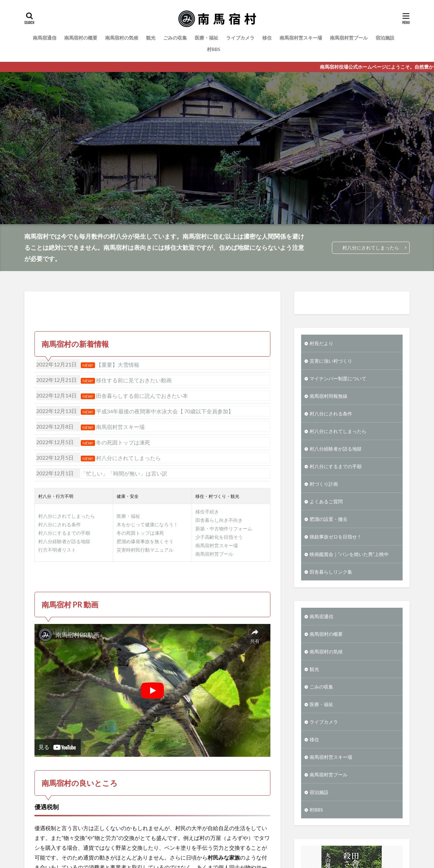The height and width of the screenshot is (868, 434).
Task: Open 村づくり計画 in sidebar
Action: (x=352, y=484)
